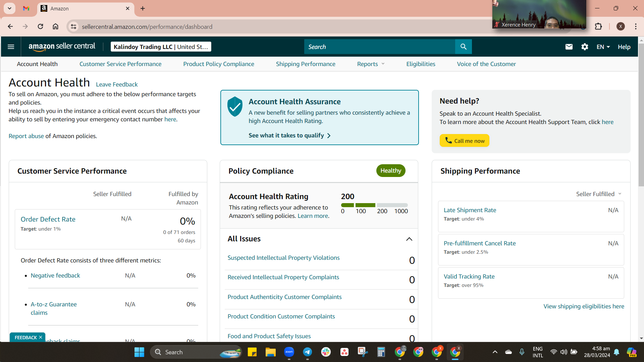
Task: Open Product Authenticity Customer Complaints
Action: tap(284, 297)
